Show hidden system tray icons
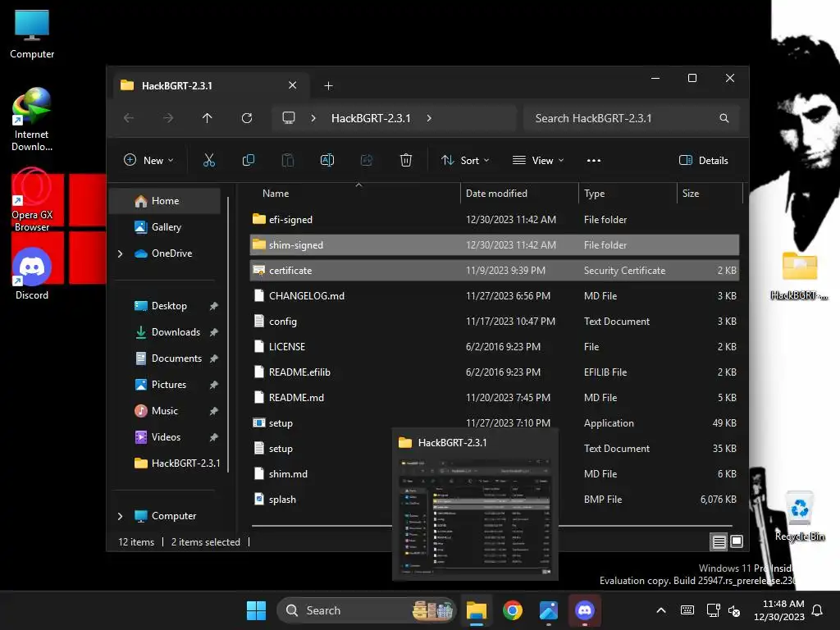Image resolution: width=840 pixels, height=630 pixels. click(661, 610)
